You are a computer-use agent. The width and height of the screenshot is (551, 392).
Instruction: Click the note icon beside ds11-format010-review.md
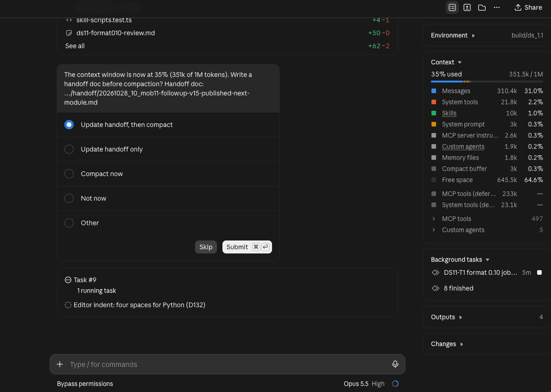pos(69,33)
